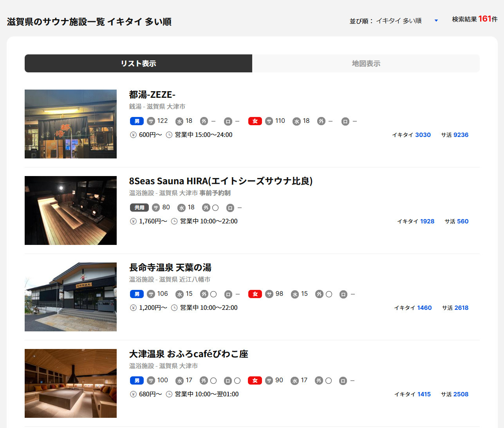Open the 都湯-ZEZE- facility page
Image resolution: width=504 pixels, height=428 pixels.
[x=152, y=95]
